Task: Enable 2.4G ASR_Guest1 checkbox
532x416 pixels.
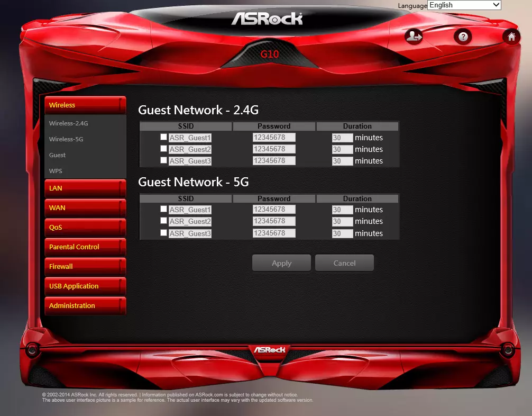Action: pyautogui.click(x=163, y=137)
